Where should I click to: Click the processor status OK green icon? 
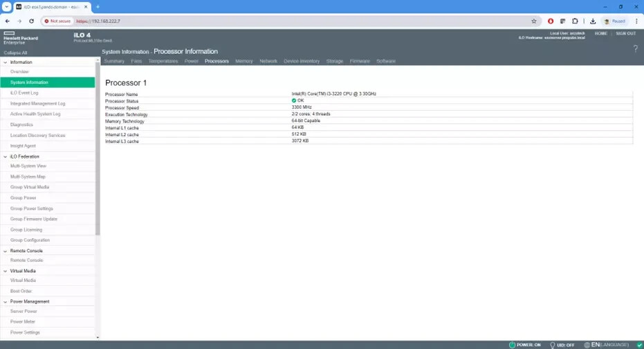294,100
